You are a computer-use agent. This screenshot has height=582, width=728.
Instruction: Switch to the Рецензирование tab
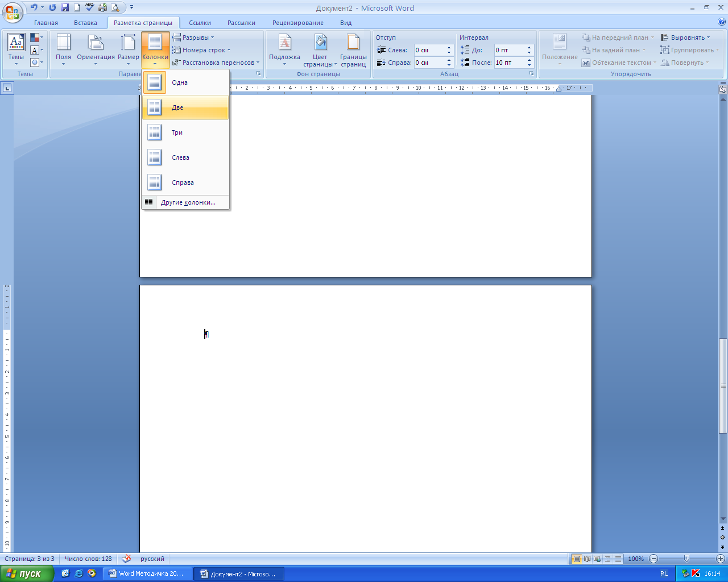(298, 23)
